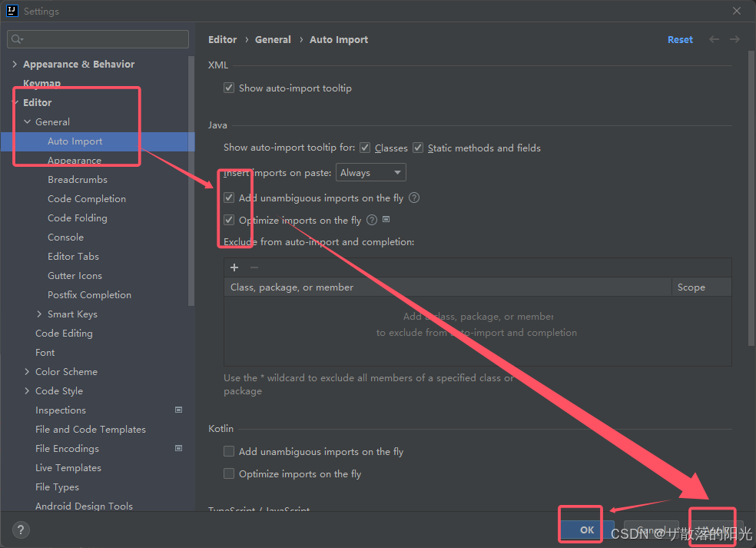Click the Reset link
Viewport: 756px width, 548px height.
click(x=680, y=39)
